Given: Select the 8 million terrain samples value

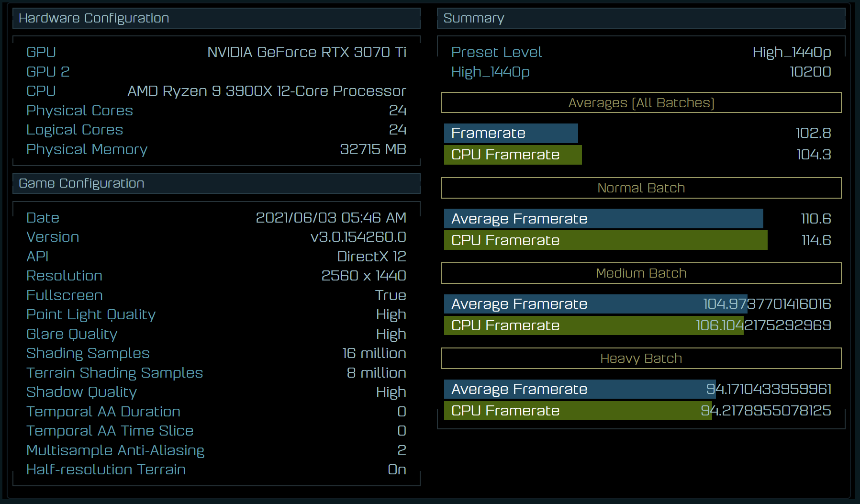Looking at the screenshot, I should pos(377,373).
